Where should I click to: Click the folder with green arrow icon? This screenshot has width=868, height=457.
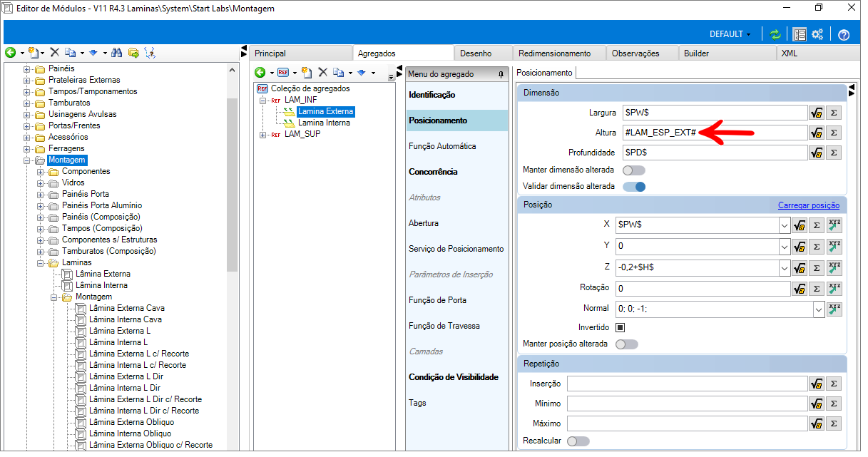[133, 53]
